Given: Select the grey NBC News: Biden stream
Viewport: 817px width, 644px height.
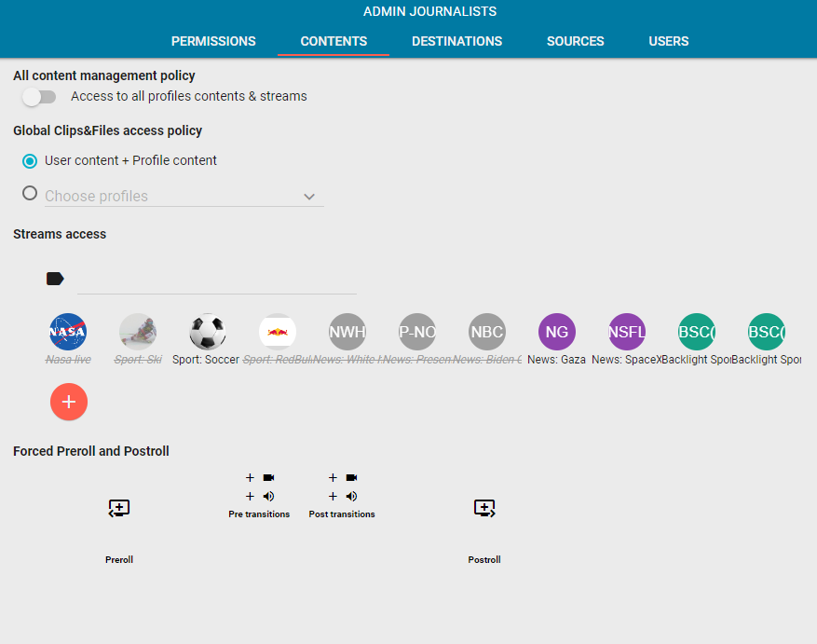Looking at the screenshot, I should (486, 332).
